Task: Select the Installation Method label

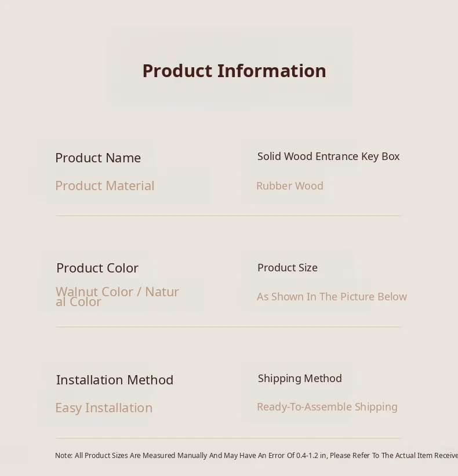Action: pyautogui.click(x=115, y=380)
